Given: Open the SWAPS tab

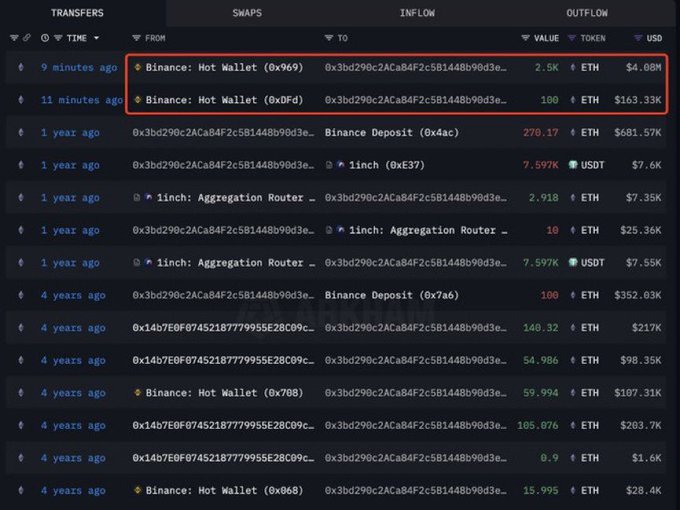Looking at the screenshot, I should pos(247,13).
